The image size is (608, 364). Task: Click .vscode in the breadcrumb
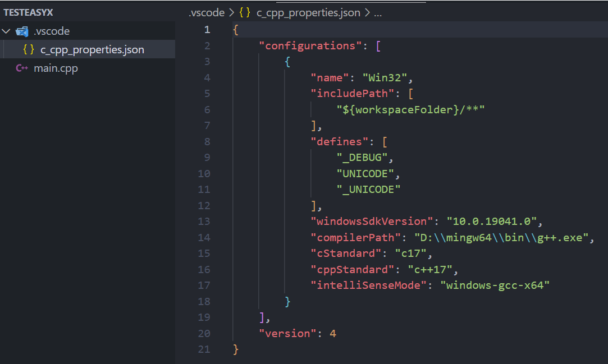[x=206, y=13]
